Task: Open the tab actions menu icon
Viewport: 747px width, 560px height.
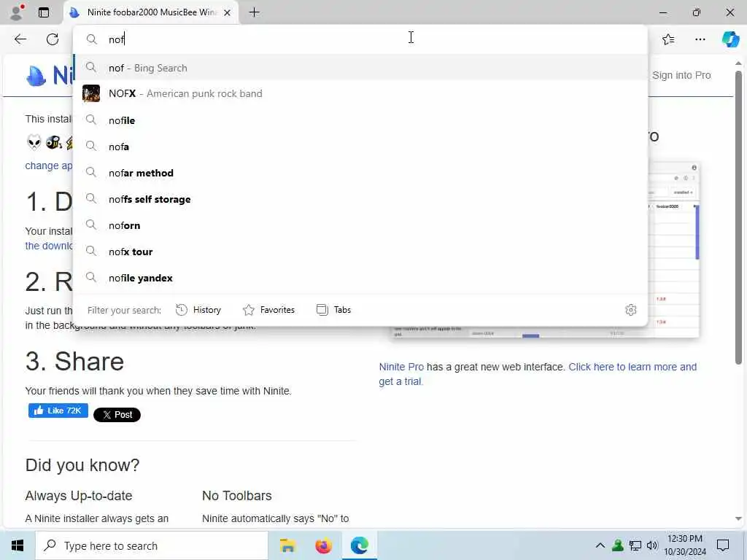Action: click(44, 12)
